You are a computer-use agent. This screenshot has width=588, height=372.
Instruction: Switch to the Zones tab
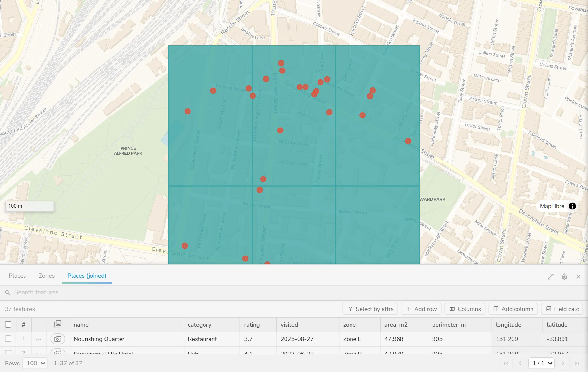pos(47,276)
